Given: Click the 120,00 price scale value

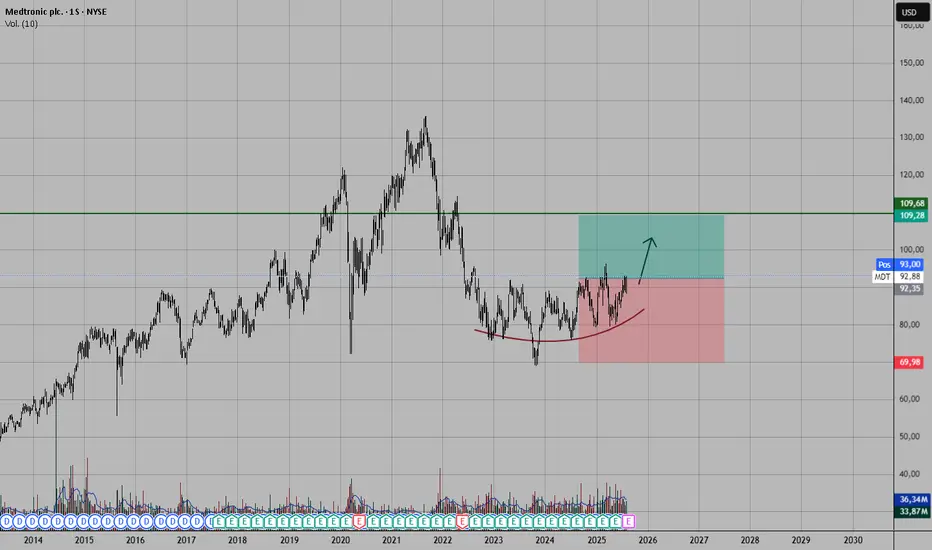Looking at the screenshot, I should 911,175.
